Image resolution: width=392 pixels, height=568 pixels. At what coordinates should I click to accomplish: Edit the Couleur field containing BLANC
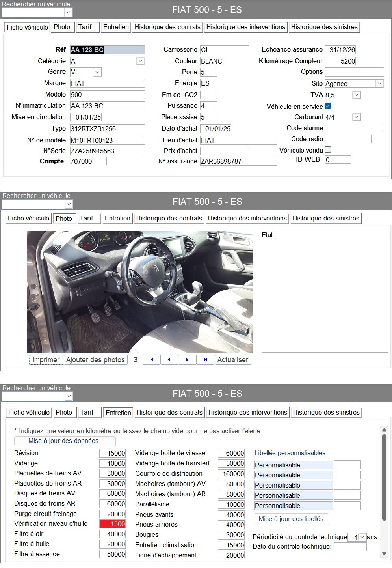click(x=225, y=61)
